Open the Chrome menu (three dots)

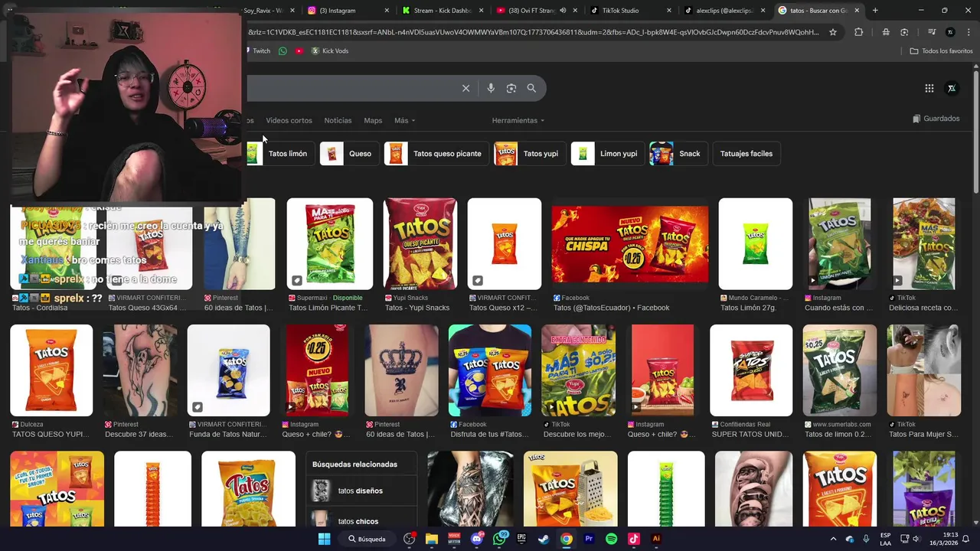[969, 32]
